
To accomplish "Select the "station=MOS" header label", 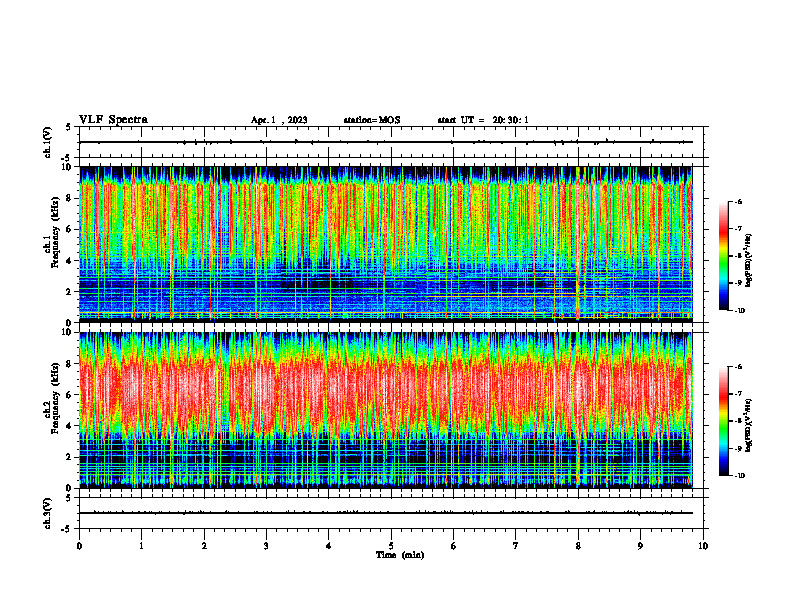I will click(372, 120).
